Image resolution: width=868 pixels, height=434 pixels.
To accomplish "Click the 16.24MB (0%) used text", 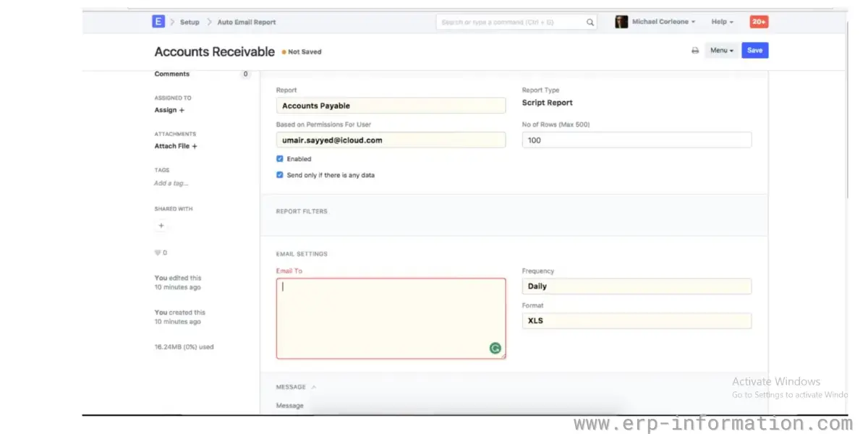I will 184,347.
